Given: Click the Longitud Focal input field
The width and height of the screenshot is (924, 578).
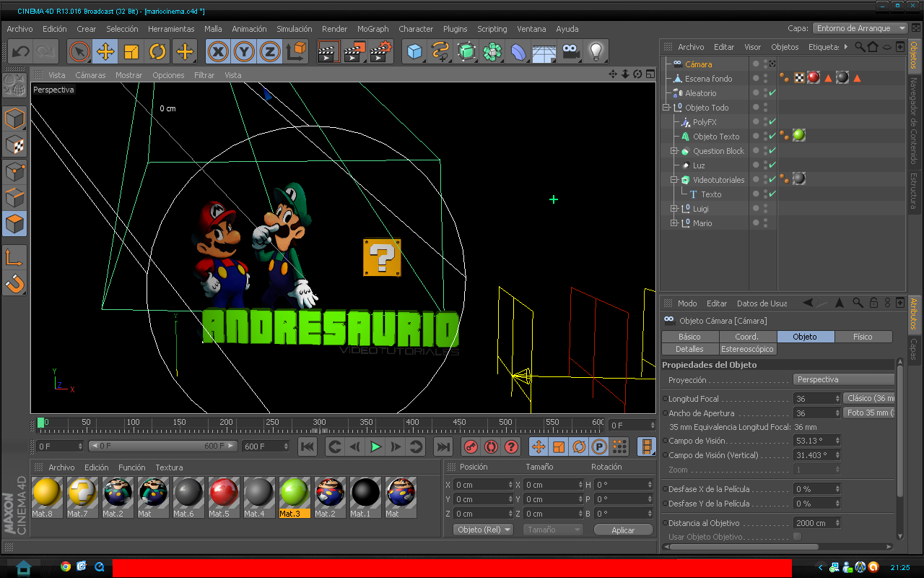Looking at the screenshot, I should pos(816,398).
